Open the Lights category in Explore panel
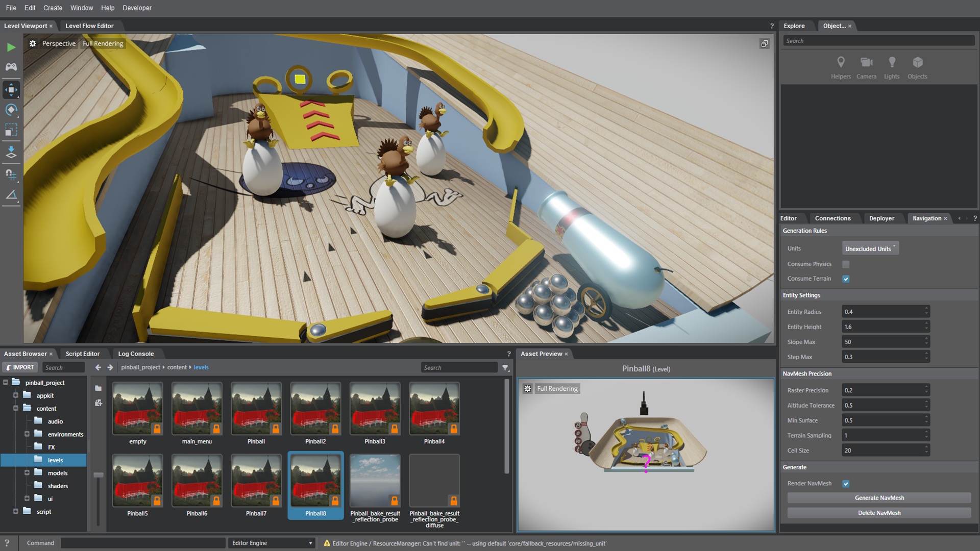Viewport: 980px width, 551px height. [892, 67]
